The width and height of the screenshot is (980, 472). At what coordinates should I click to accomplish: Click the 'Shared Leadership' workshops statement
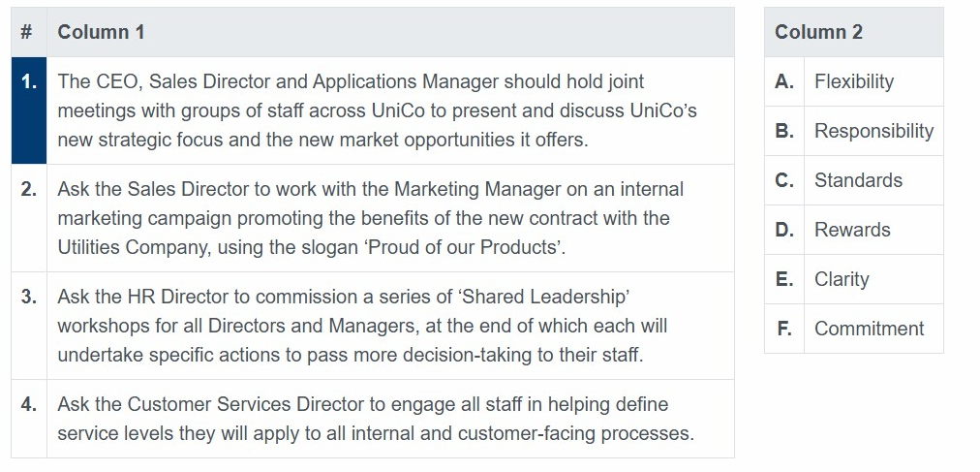click(x=390, y=326)
